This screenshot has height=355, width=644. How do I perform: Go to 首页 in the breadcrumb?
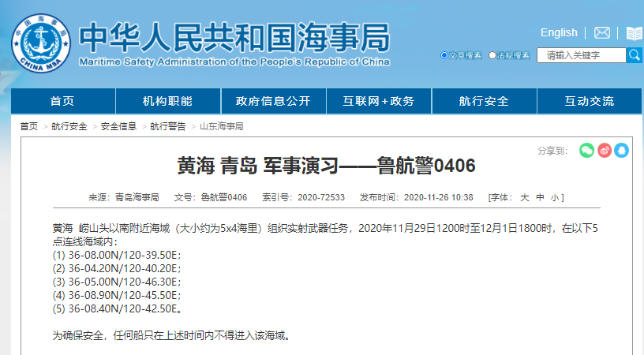29,126
